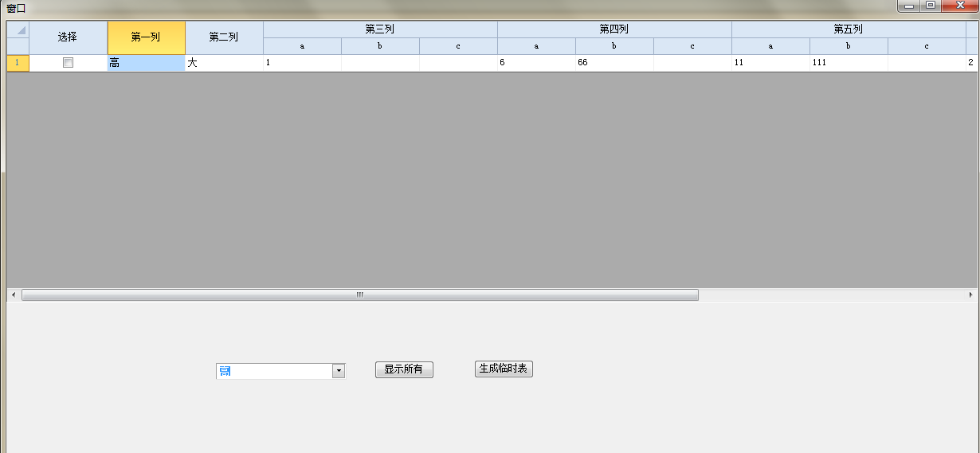Click the combo box text field showing 高
Viewport: 980px width, 453px height.
click(273, 371)
